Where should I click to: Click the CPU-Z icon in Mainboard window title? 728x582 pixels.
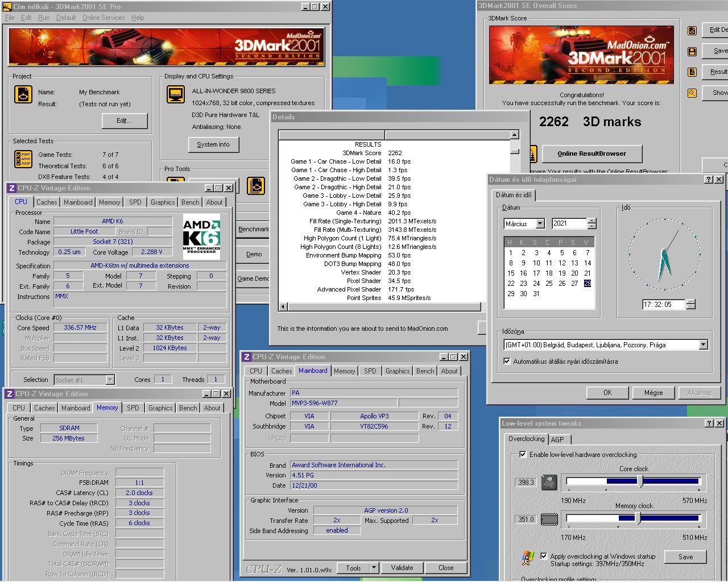pos(246,357)
